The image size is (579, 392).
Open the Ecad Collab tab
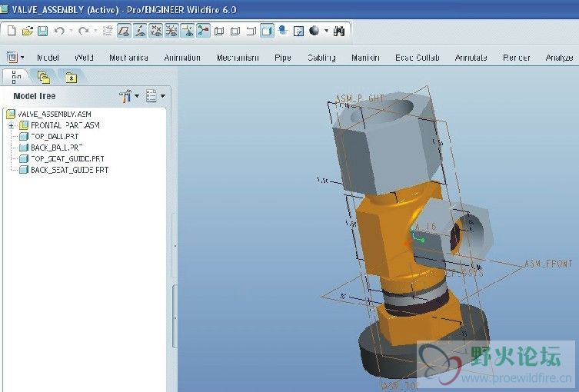click(x=418, y=58)
